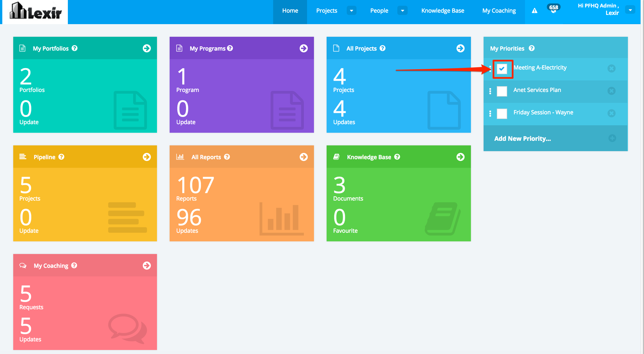
Task: Check the Anet Services Plan checkbox
Action: [x=502, y=91]
